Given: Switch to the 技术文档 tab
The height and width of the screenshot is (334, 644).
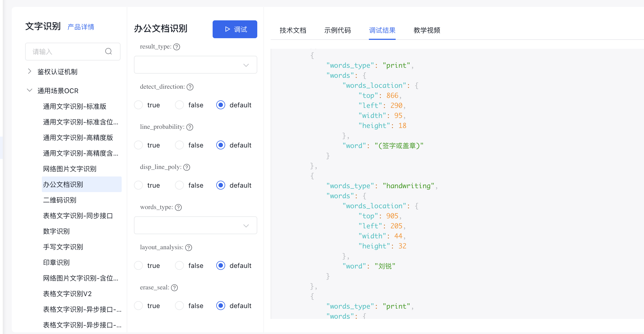Looking at the screenshot, I should (293, 30).
